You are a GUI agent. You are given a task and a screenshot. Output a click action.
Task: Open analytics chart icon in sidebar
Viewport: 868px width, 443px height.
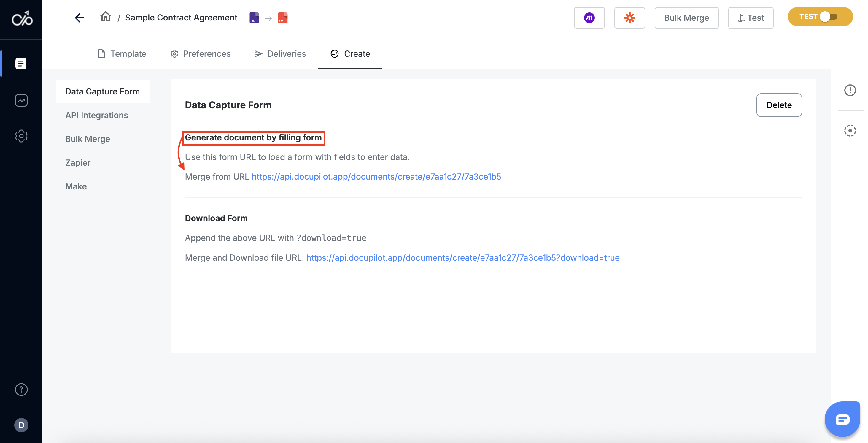21,100
